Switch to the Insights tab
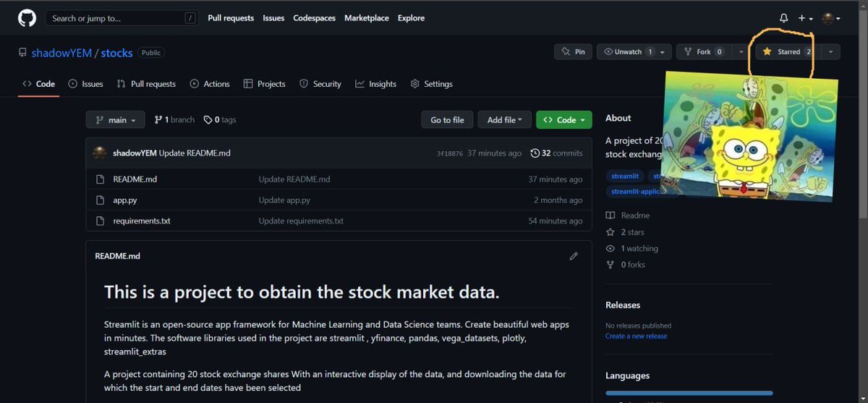Viewport: 868px width, 403px height. [x=376, y=84]
